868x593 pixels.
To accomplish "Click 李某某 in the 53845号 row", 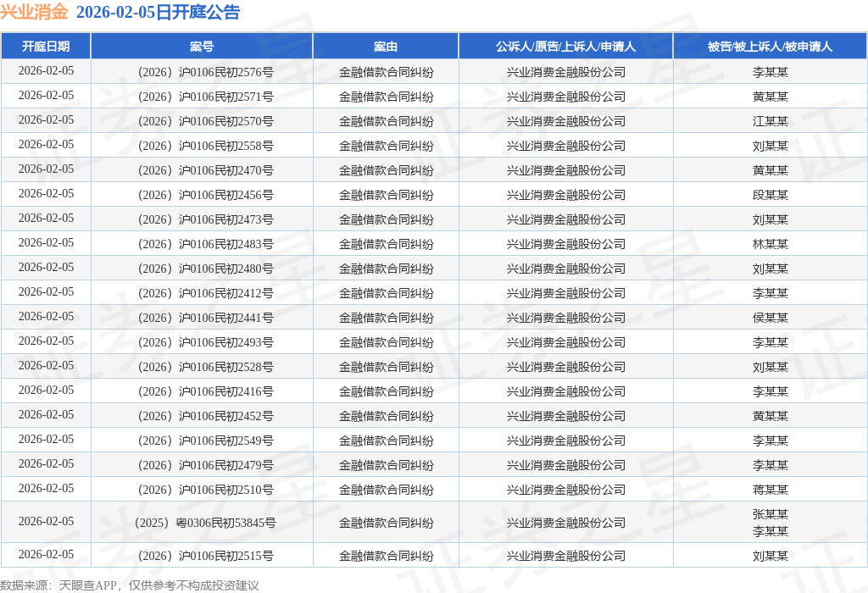I will coord(770,531).
